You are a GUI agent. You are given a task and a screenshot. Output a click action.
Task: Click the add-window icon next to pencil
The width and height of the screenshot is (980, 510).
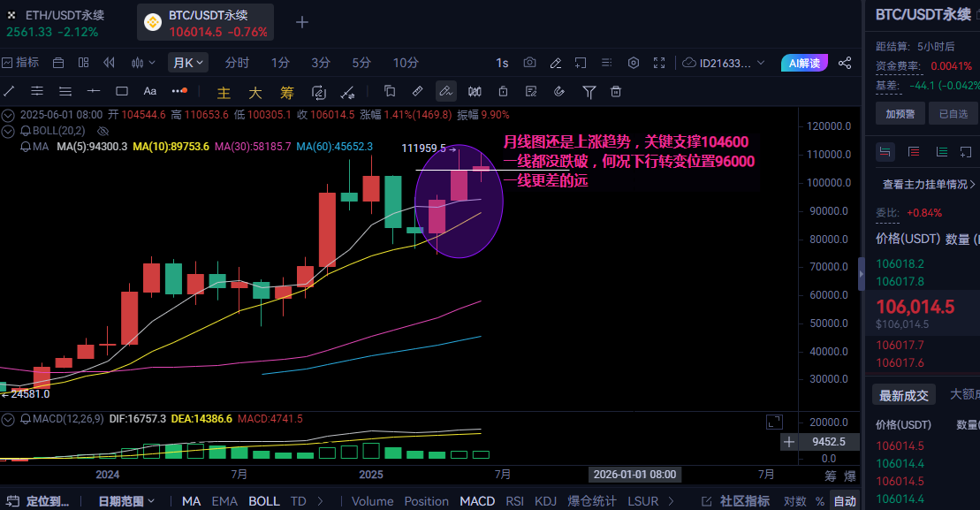click(581, 63)
